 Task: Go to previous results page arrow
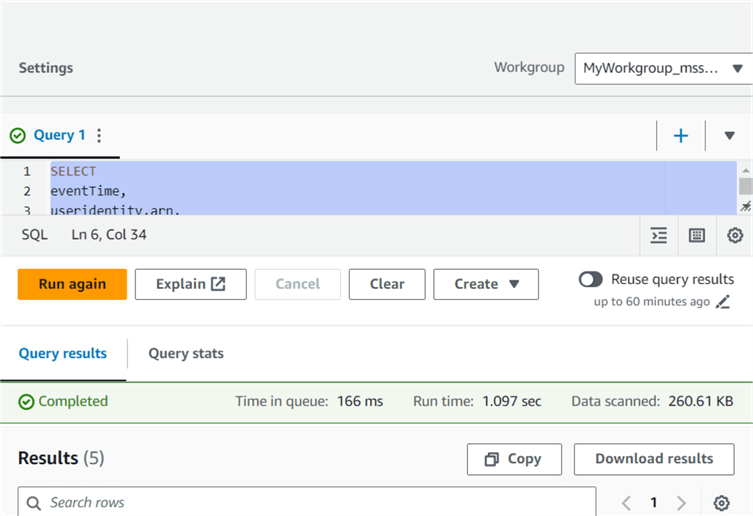627,503
